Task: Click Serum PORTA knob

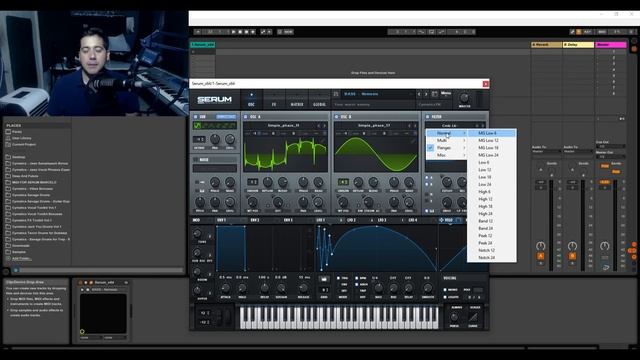Action: click(454, 318)
